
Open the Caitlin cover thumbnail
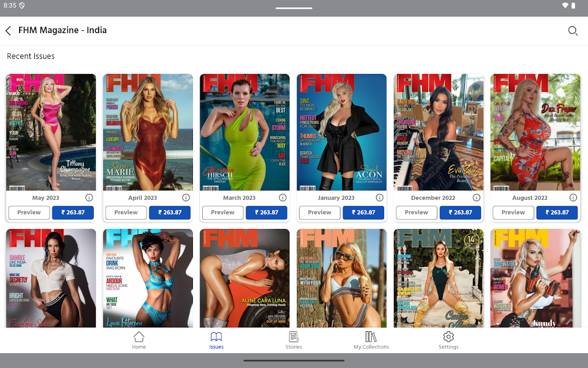point(439,278)
